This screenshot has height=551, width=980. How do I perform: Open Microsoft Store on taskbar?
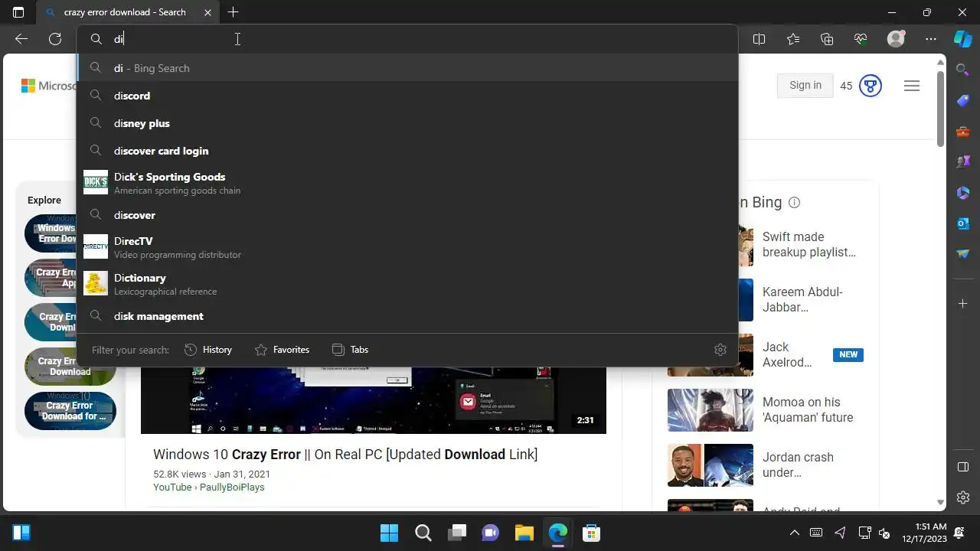coord(590,533)
